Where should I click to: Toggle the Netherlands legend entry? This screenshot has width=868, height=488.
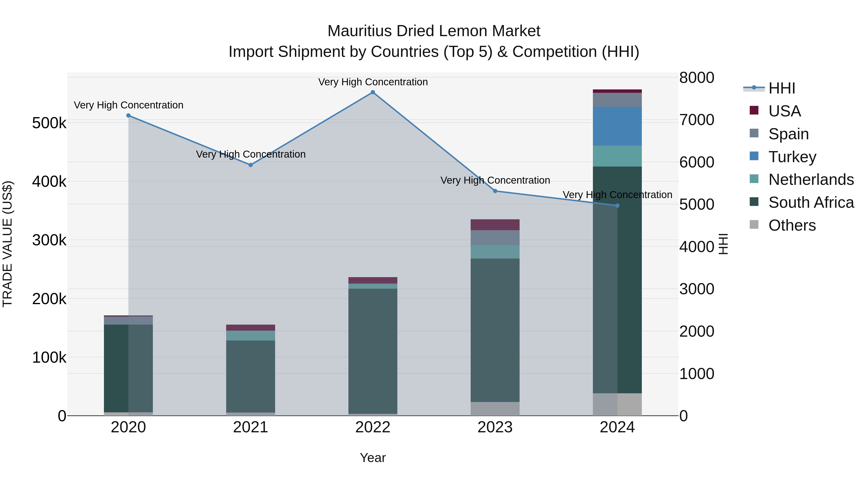802,180
